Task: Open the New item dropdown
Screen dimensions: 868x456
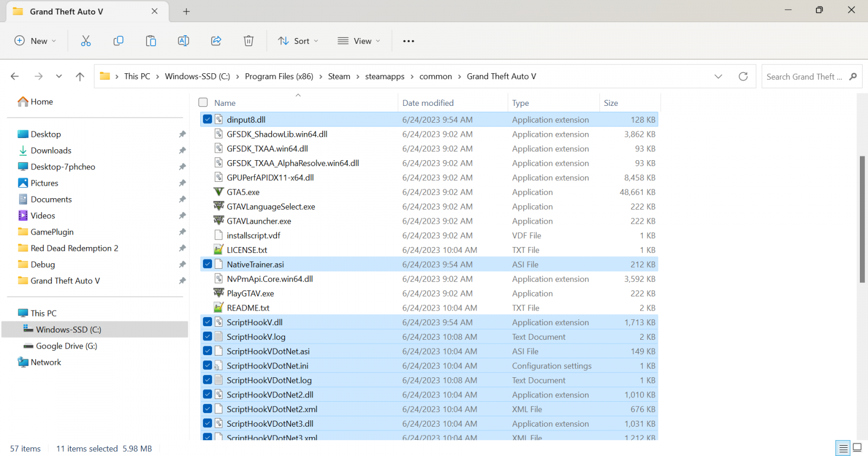Action: coord(35,41)
